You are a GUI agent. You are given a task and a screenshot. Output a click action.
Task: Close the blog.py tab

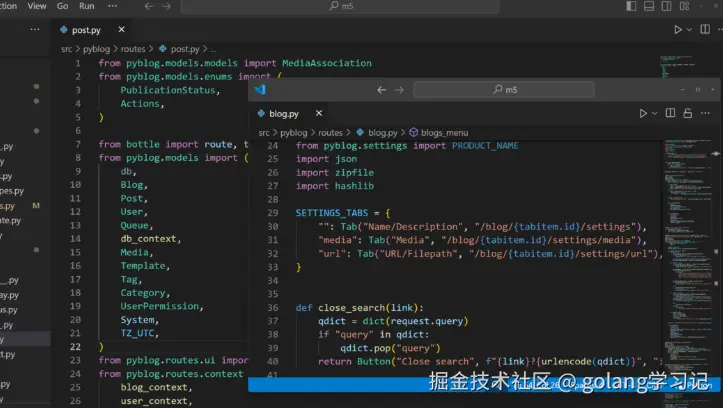point(319,113)
